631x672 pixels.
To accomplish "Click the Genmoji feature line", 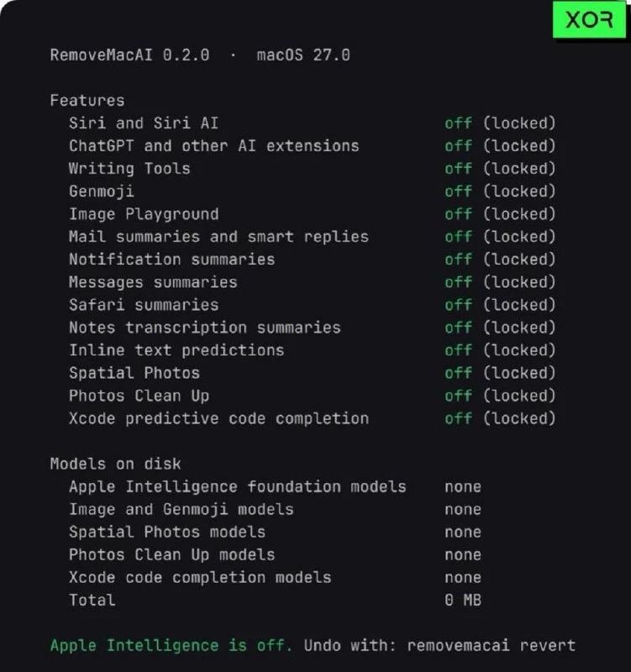I will click(x=312, y=192).
